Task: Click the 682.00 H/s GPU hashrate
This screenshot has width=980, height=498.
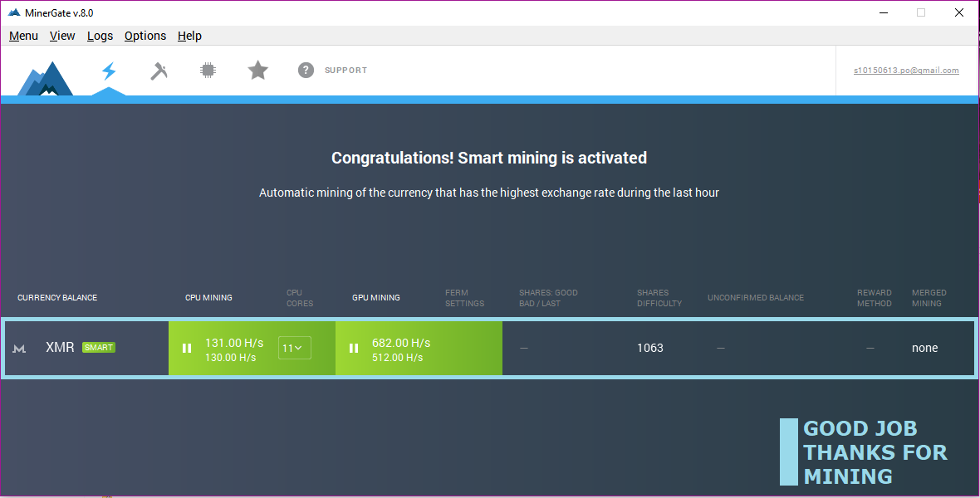Action: point(401,343)
